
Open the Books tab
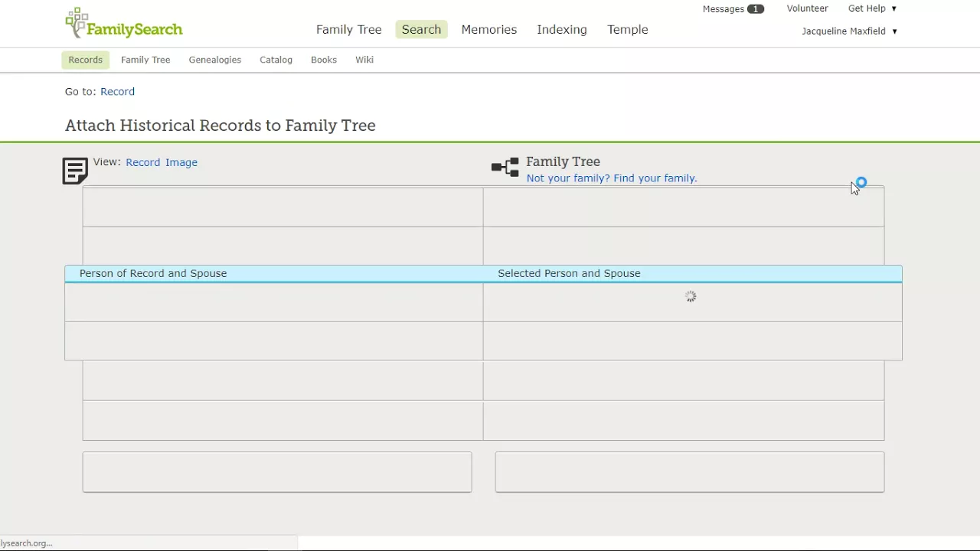point(324,60)
